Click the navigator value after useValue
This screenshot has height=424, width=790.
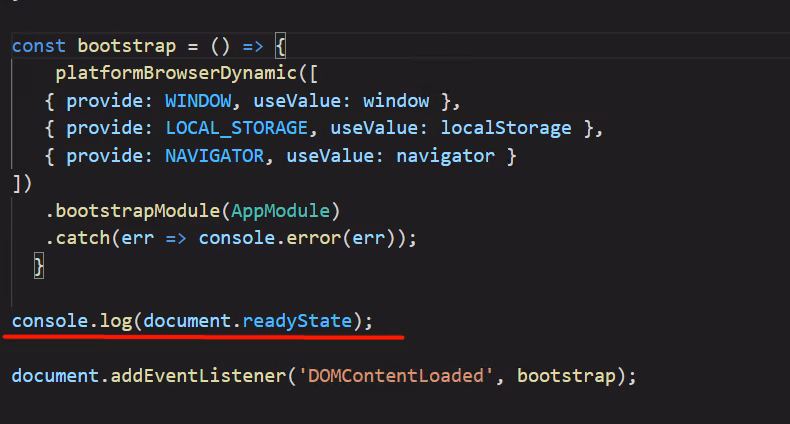[x=445, y=156]
